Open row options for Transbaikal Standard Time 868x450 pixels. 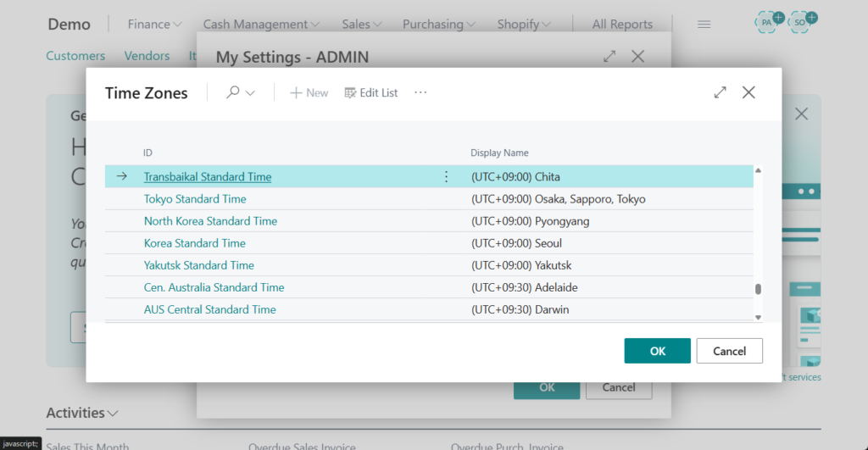446,177
